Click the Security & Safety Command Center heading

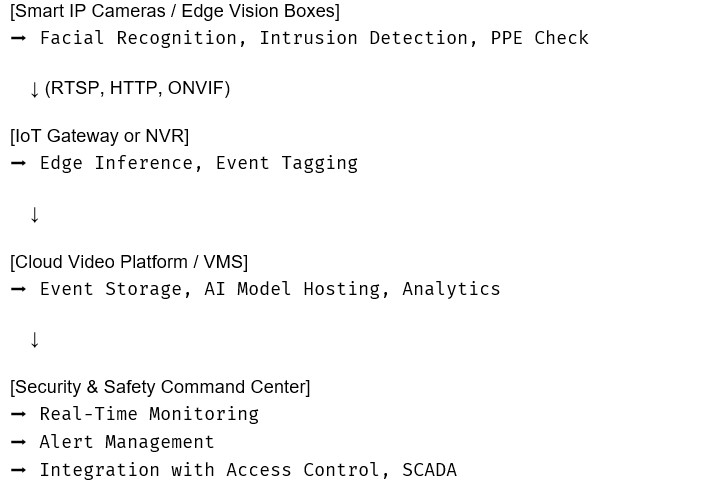(x=160, y=387)
